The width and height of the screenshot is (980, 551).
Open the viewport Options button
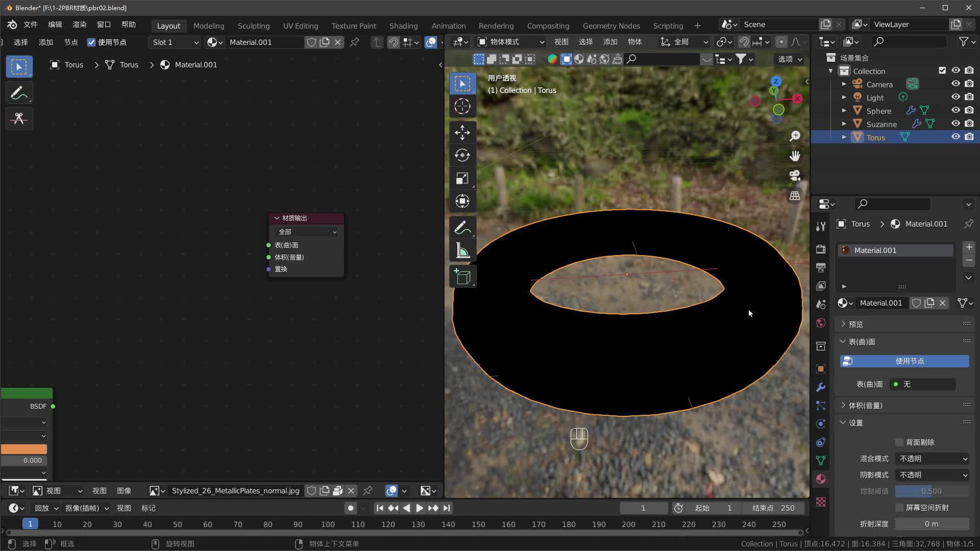(x=790, y=59)
